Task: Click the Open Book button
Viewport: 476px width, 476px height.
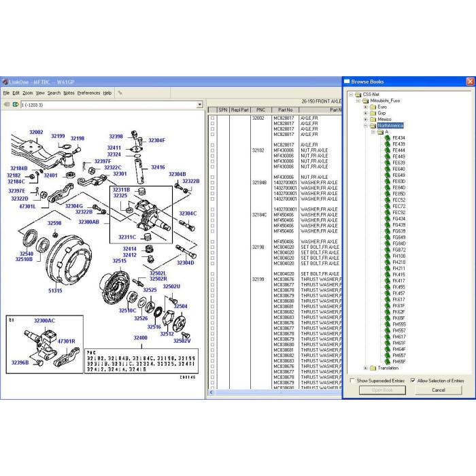Action: click(x=382, y=390)
